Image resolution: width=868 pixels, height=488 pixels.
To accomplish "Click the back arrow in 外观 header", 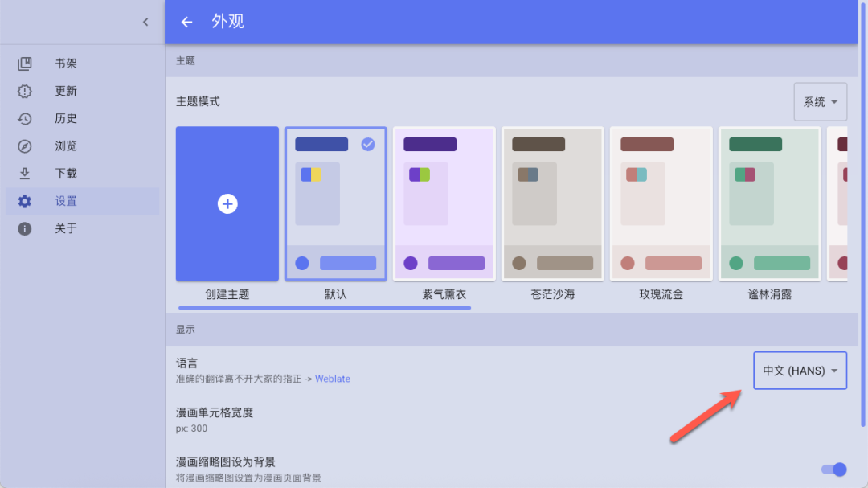I will click(186, 22).
